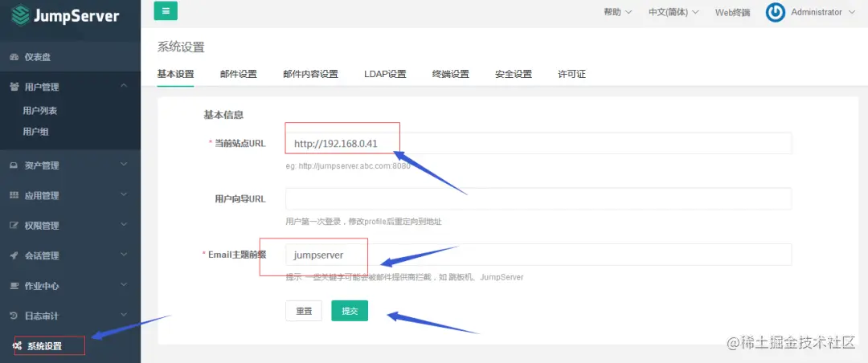Open the Web终端 link
The height and width of the screenshot is (363, 868).
pyautogui.click(x=732, y=12)
